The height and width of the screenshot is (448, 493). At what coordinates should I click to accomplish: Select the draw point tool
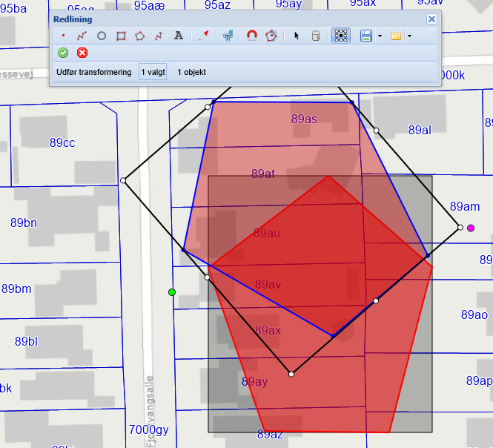[x=63, y=36]
